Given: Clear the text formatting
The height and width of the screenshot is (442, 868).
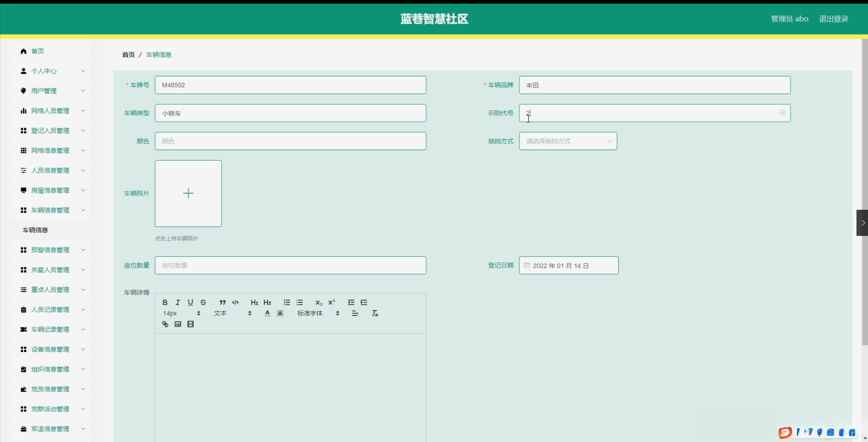Looking at the screenshot, I should [x=375, y=313].
